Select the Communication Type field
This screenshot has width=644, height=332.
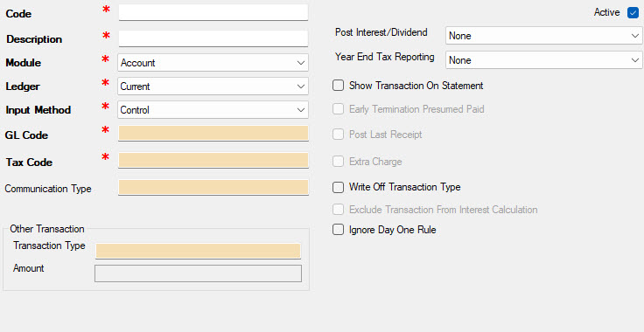click(213, 187)
